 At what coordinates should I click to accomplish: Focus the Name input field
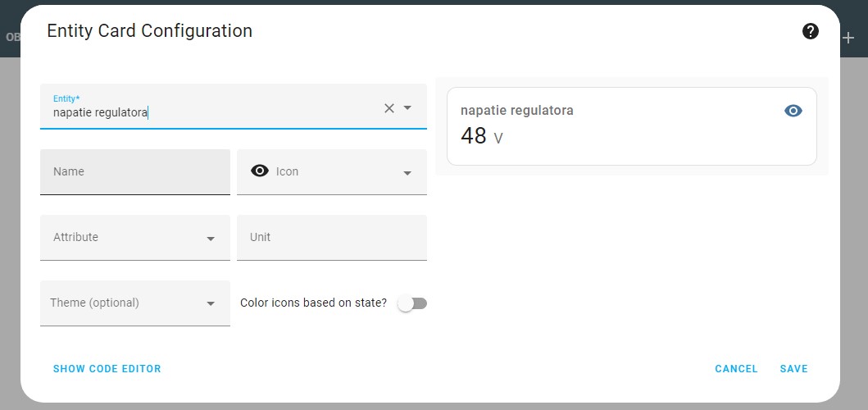135,172
